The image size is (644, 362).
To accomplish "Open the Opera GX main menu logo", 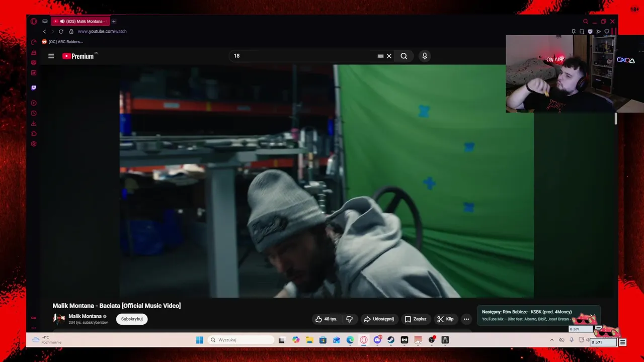I will point(34,22).
